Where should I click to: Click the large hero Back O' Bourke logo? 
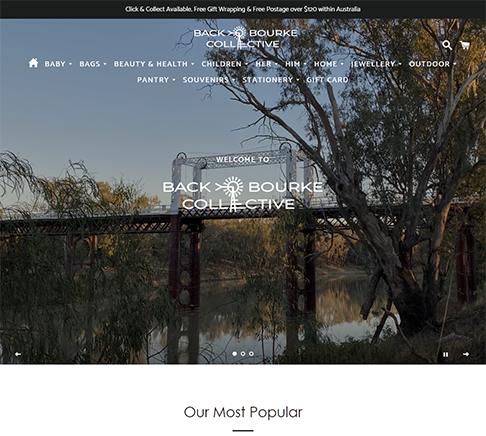[243, 194]
